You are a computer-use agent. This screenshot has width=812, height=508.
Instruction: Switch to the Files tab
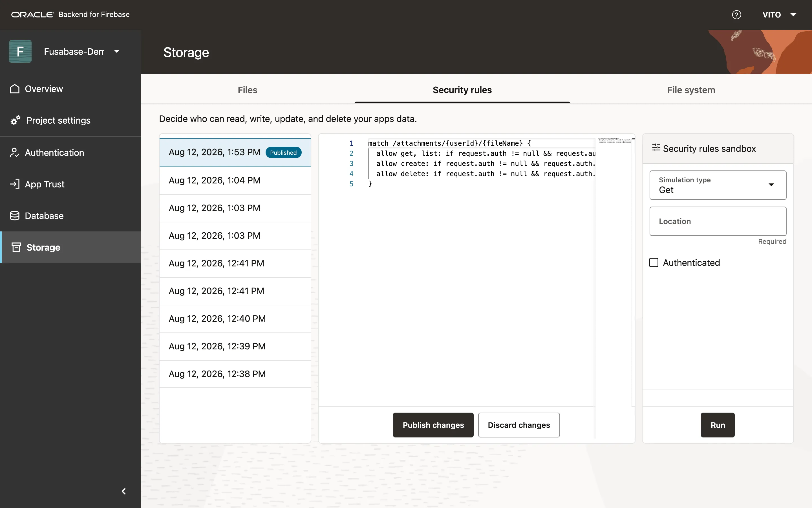247,90
